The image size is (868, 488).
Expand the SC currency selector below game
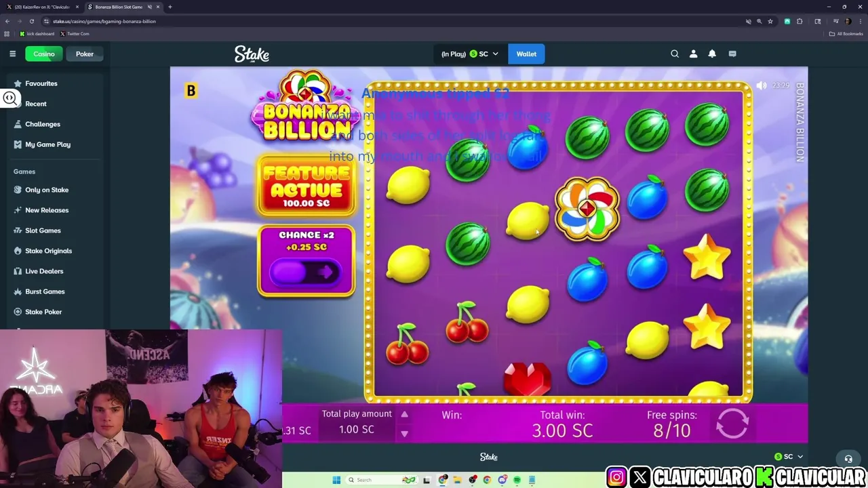point(789,457)
